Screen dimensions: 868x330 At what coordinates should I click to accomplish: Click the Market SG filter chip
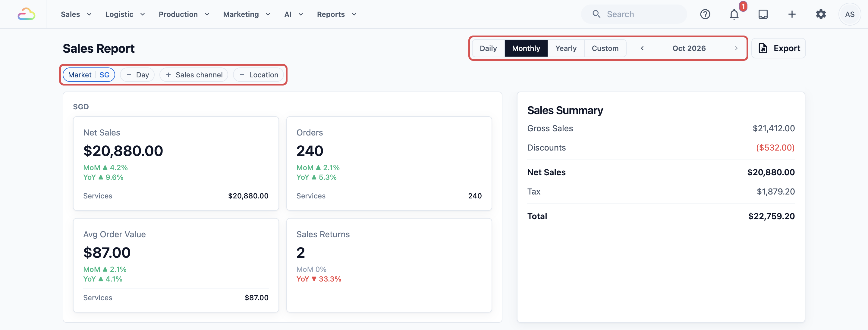[x=89, y=75]
